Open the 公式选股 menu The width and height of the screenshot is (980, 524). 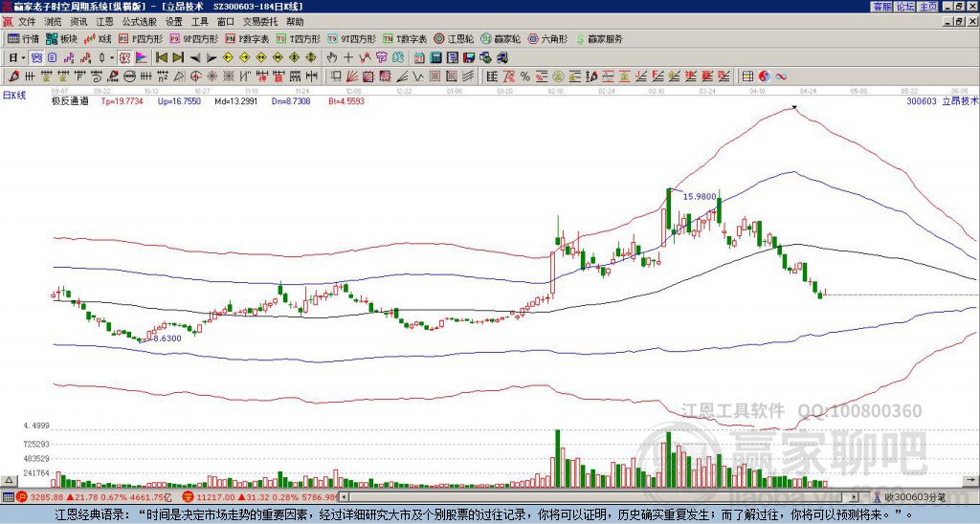tap(140, 22)
